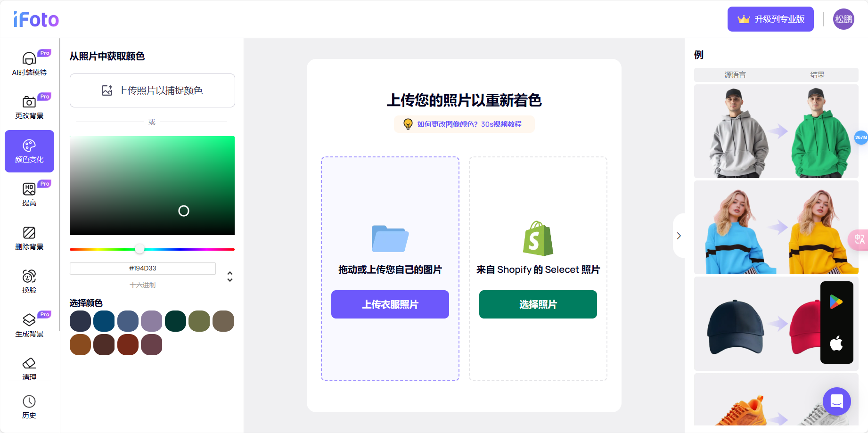Image resolution: width=868 pixels, height=433 pixels.
Task: Select the taupe brown color swatch
Action: pos(223,321)
